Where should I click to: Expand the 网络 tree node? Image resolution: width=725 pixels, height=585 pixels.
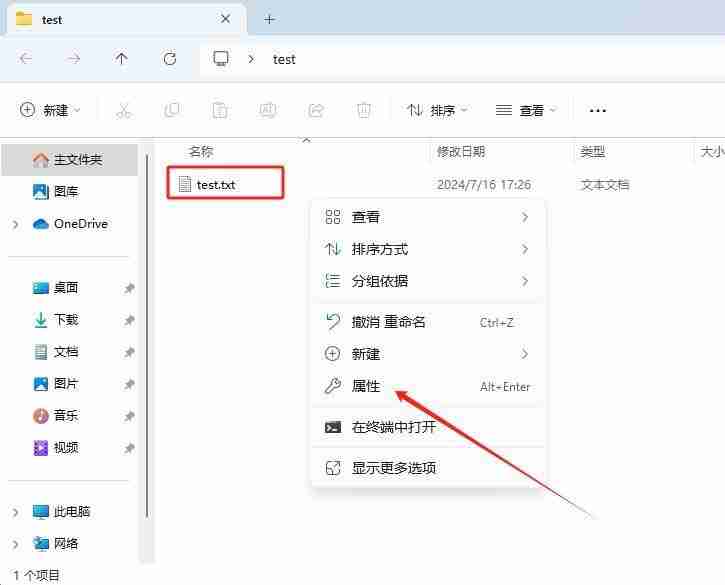click(x=15, y=544)
